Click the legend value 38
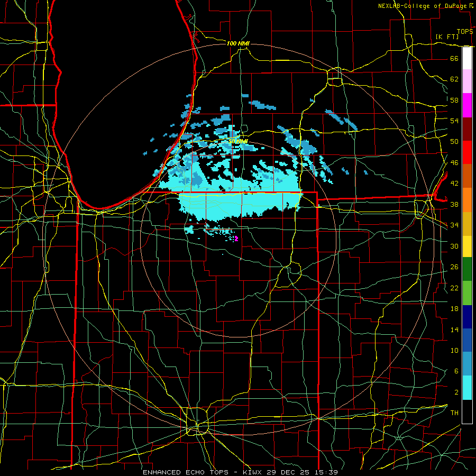476x476 pixels. [x=454, y=204]
